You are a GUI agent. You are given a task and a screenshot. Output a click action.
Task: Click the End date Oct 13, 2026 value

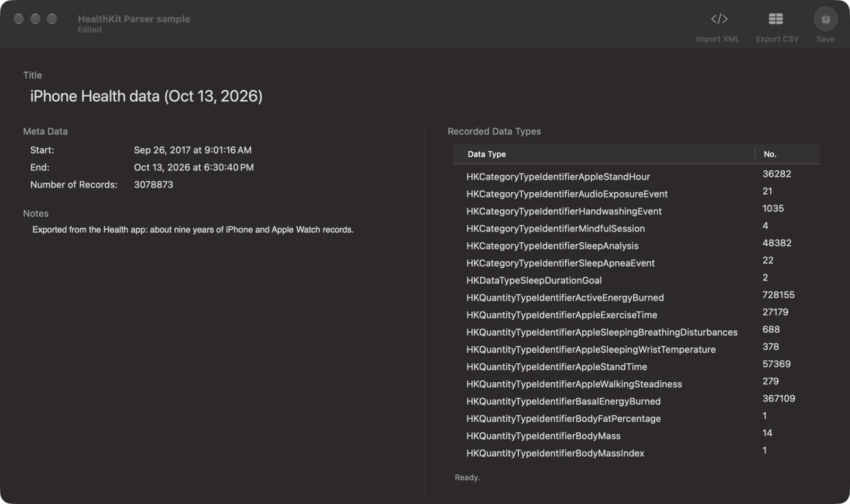[194, 167]
